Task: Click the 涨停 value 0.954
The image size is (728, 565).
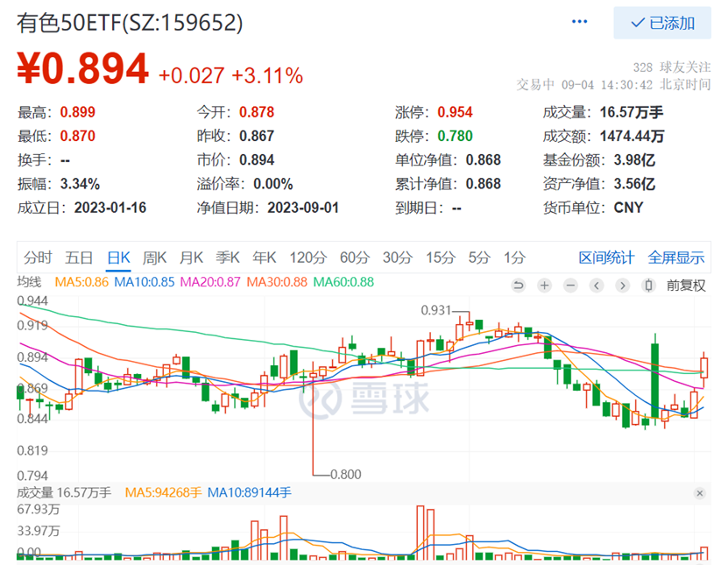Action: click(455, 112)
